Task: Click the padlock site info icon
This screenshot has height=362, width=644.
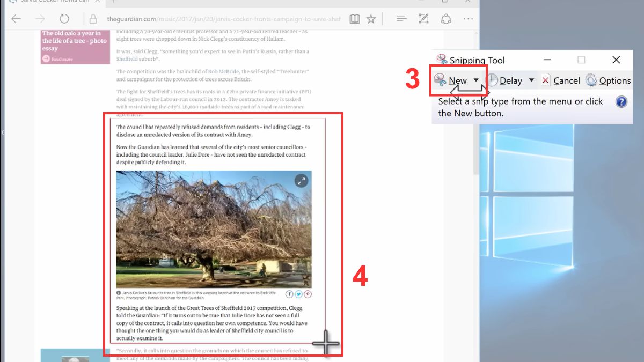Action: point(93,19)
